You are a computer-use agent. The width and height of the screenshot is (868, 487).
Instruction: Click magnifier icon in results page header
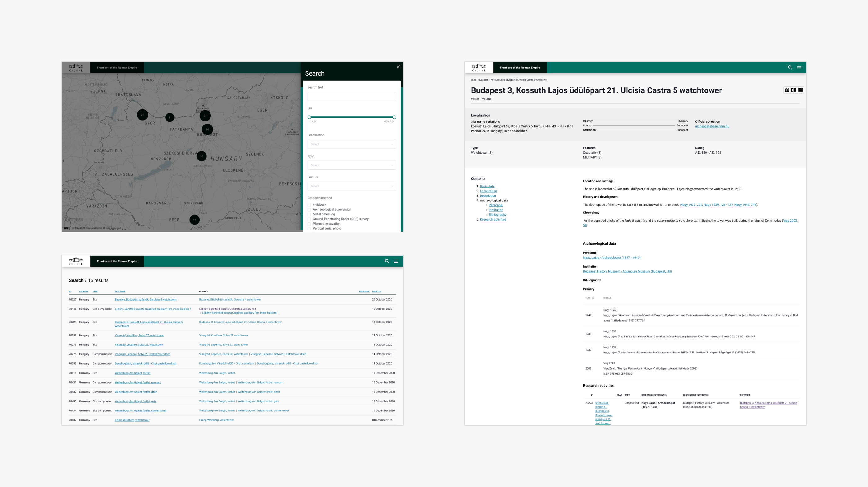tap(387, 261)
